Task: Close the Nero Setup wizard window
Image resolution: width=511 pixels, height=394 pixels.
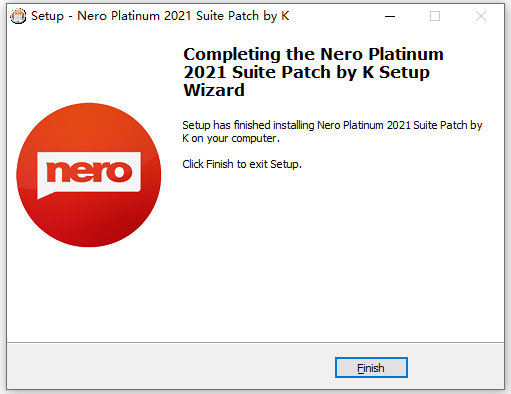Action: pyautogui.click(x=480, y=16)
